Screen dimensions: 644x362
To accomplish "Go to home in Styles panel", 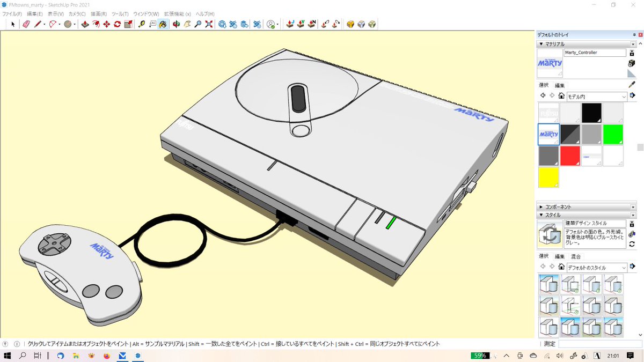I will [561, 267].
